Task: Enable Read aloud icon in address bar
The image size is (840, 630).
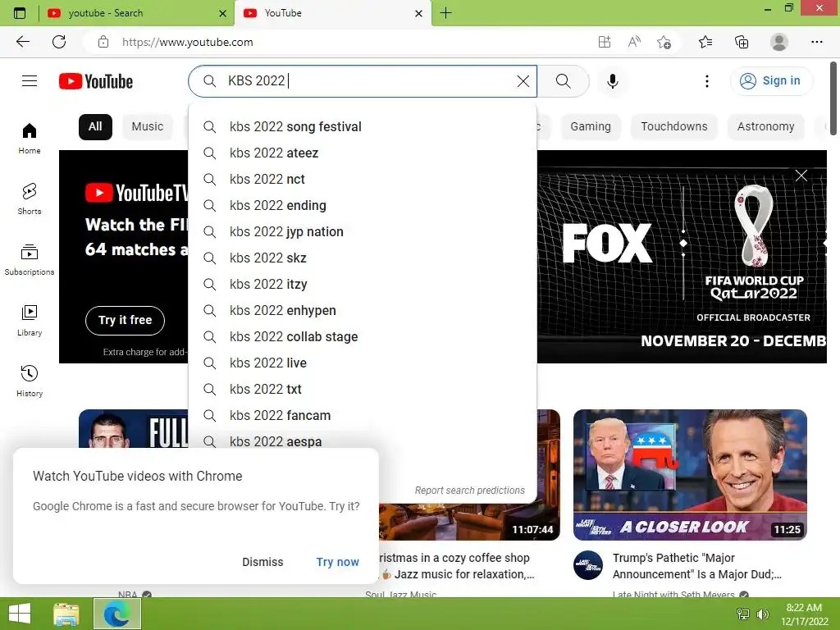Action: [x=634, y=42]
